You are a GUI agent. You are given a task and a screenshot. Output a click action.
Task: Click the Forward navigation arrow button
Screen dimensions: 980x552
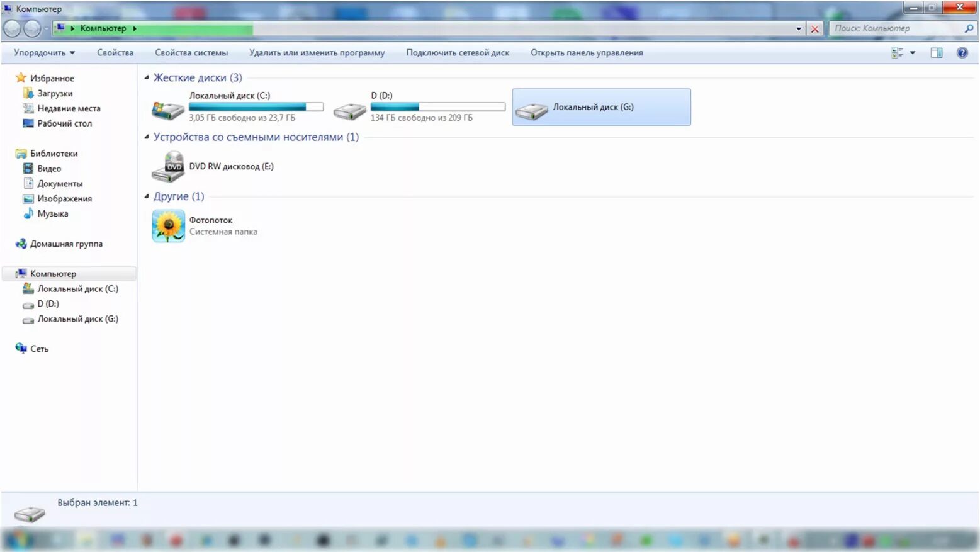coord(32,28)
